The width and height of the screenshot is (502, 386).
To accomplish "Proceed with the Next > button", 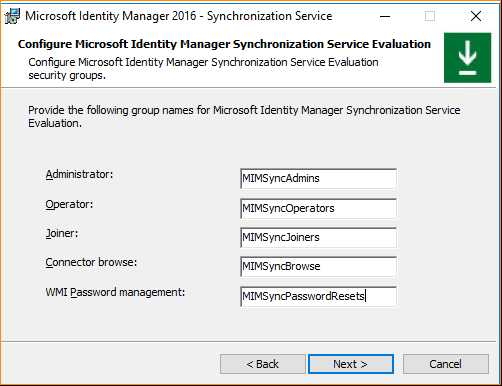I will tap(351, 364).
